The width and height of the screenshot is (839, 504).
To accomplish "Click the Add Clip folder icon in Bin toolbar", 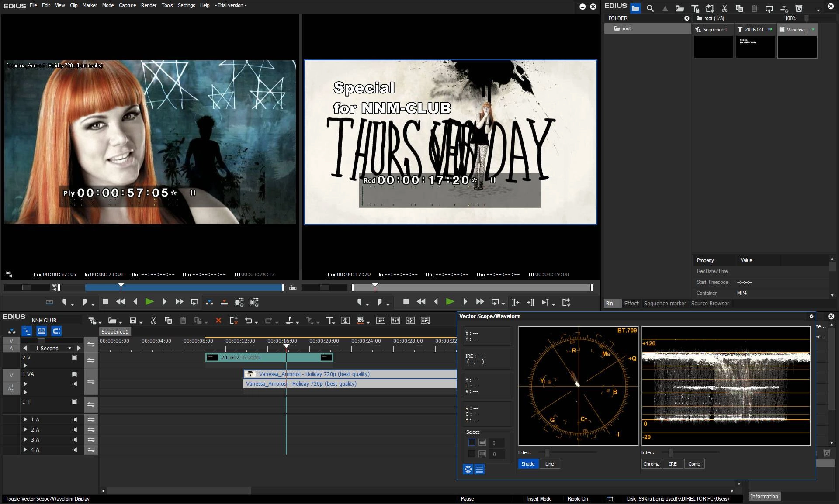I will coord(680,8).
